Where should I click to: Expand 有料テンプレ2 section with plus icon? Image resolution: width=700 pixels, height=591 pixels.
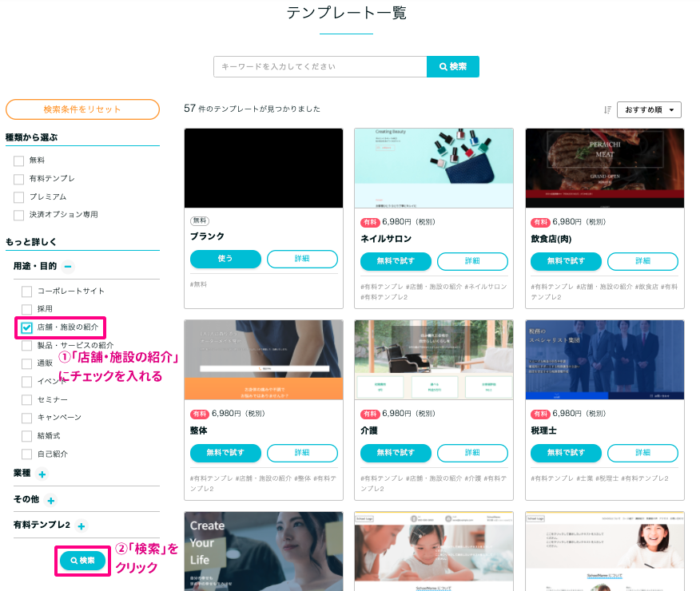[82, 526]
